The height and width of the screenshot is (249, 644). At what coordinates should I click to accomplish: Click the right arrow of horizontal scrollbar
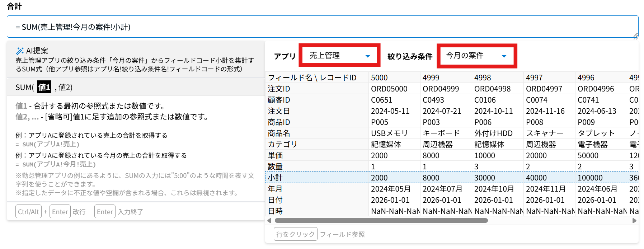[x=634, y=221]
